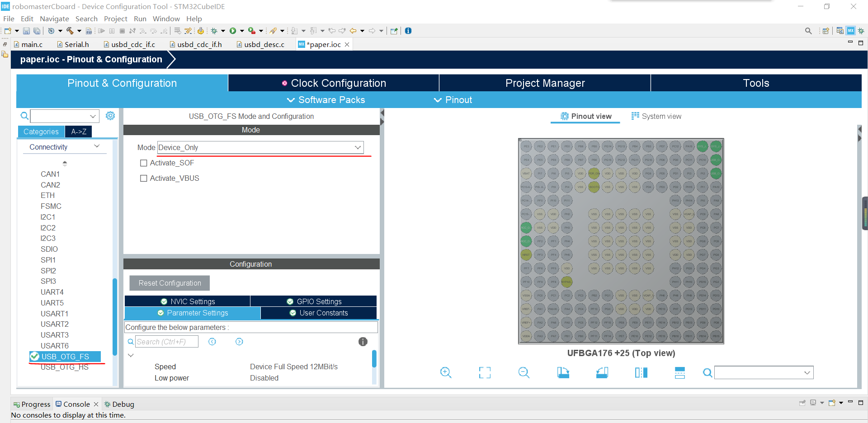Image resolution: width=868 pixels, height=423 pixels.
Task: Open the File menu
Action: click(x=9, y=19)
